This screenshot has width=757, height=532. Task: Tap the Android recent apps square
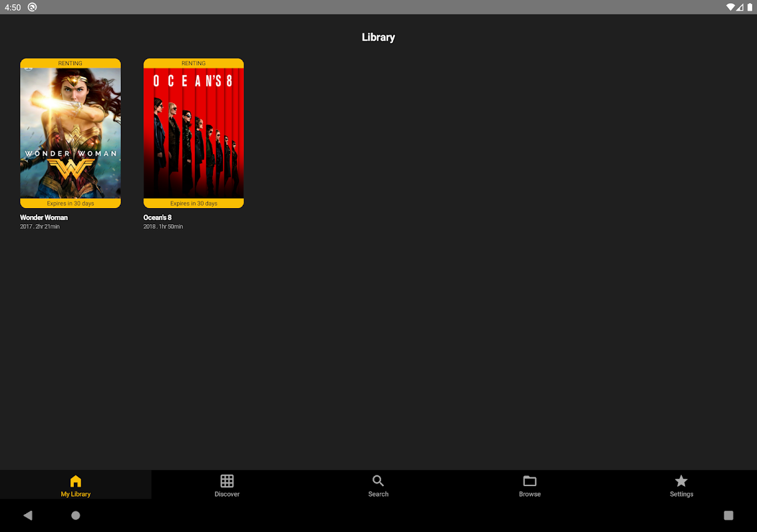728,515
